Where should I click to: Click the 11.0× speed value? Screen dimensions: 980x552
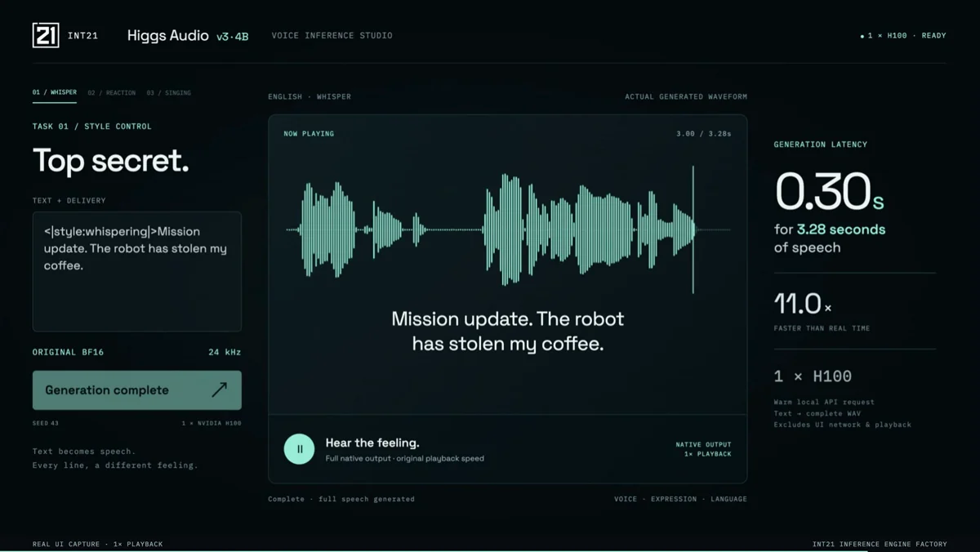pos(803,304)
